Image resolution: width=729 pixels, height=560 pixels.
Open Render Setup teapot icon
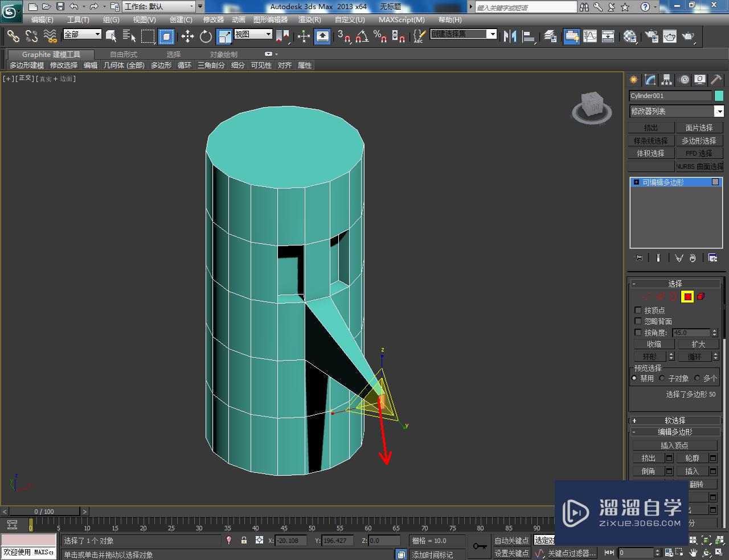651,36
